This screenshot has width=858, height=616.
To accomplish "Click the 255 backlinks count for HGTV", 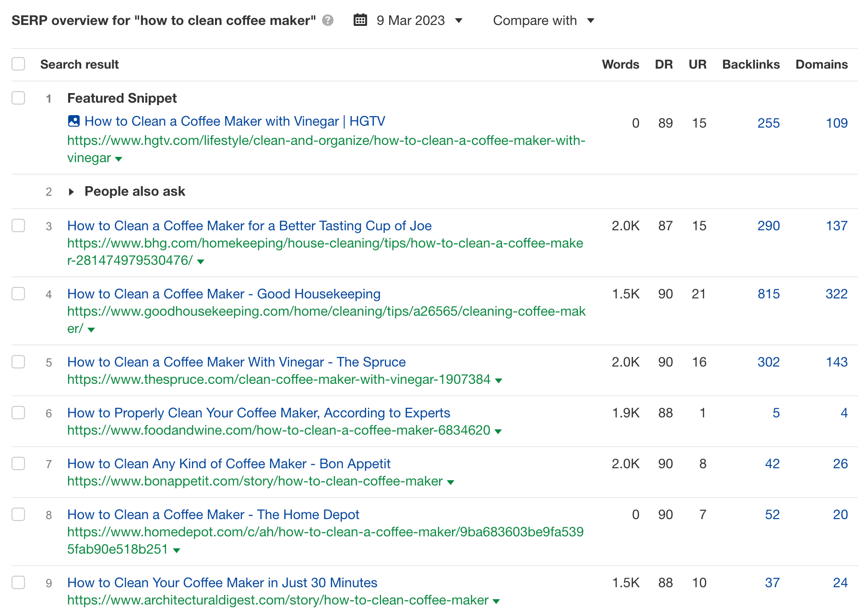I will (x=768, y=123).
